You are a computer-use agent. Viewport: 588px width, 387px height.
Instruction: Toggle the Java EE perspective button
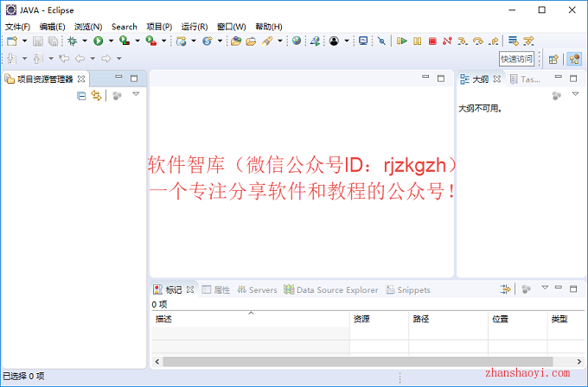tap(574, 60)
